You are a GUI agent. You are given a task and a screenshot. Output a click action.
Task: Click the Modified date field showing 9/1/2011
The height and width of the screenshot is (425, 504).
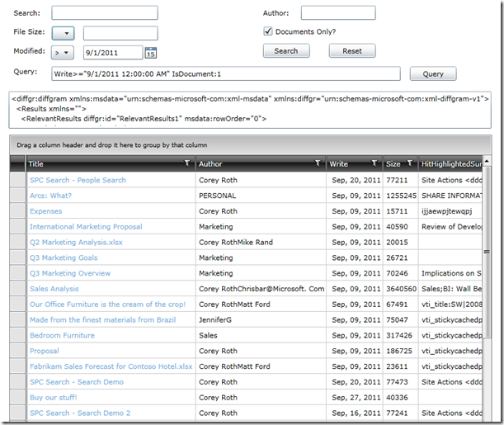click(113, 53)
